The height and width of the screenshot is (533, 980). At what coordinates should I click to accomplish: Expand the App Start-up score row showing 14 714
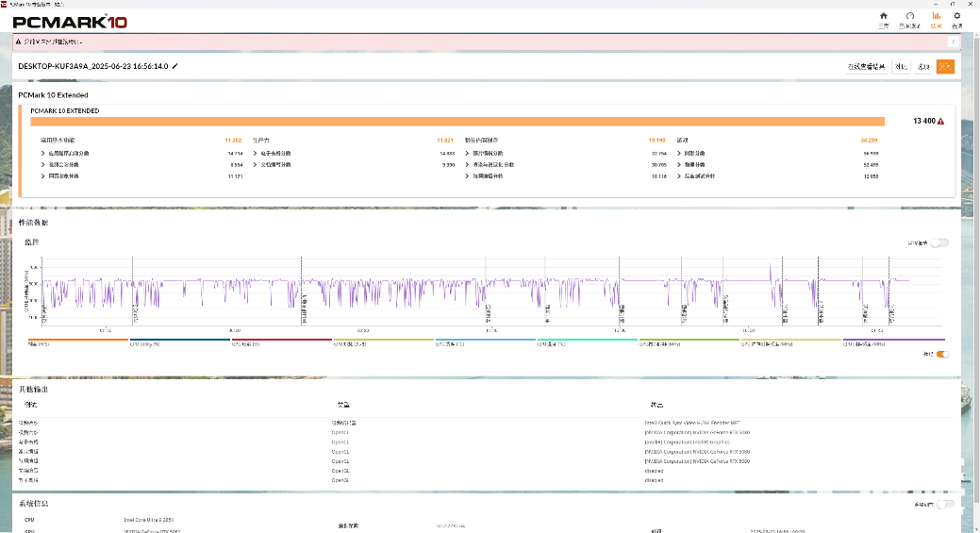[141, 153]
